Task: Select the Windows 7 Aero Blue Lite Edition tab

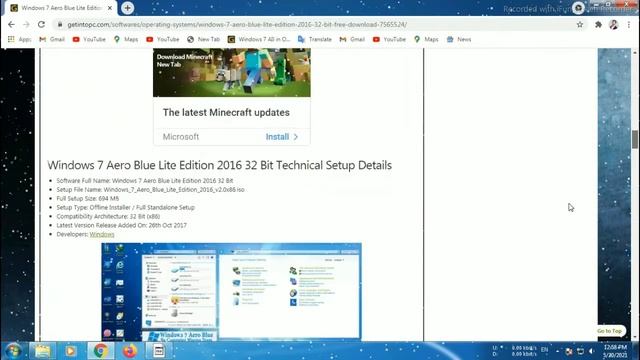Action: coord(61,8)
